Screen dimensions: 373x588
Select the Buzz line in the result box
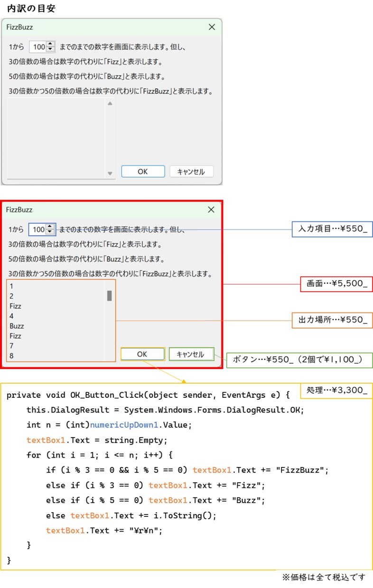(17, 326)
